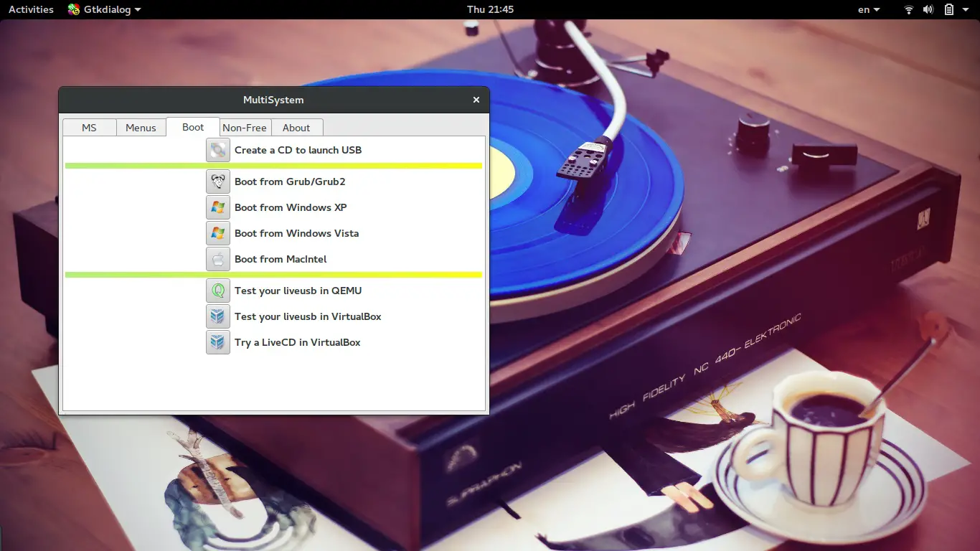
Task: Select the Boot tab
Action: pos(193,127)
